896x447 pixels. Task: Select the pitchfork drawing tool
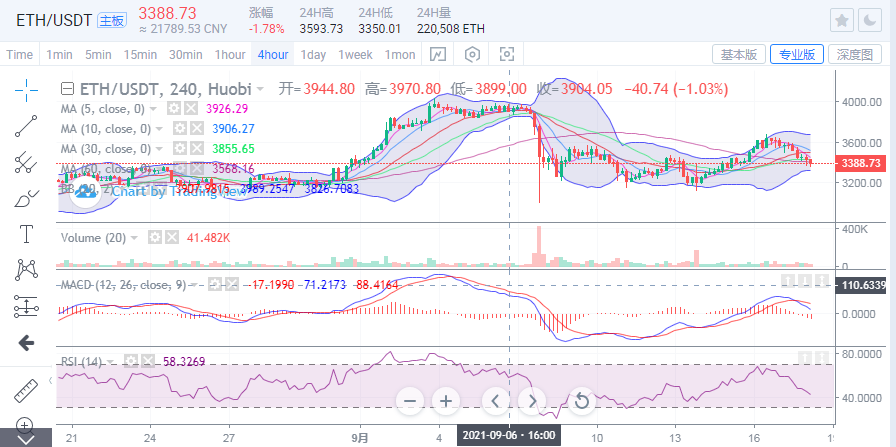point(26,162)
